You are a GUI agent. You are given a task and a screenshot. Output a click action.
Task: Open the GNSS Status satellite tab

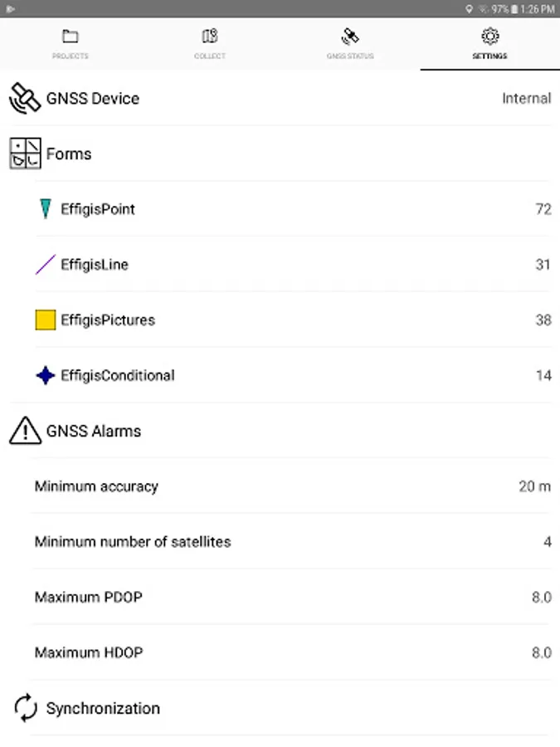point(350,44)
